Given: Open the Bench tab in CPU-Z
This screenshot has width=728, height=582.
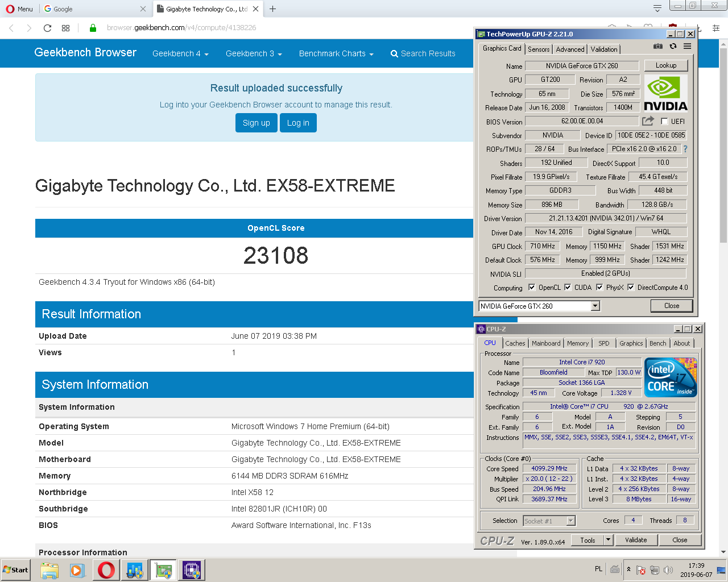Looking at the screenshot, I should (658, 343).
